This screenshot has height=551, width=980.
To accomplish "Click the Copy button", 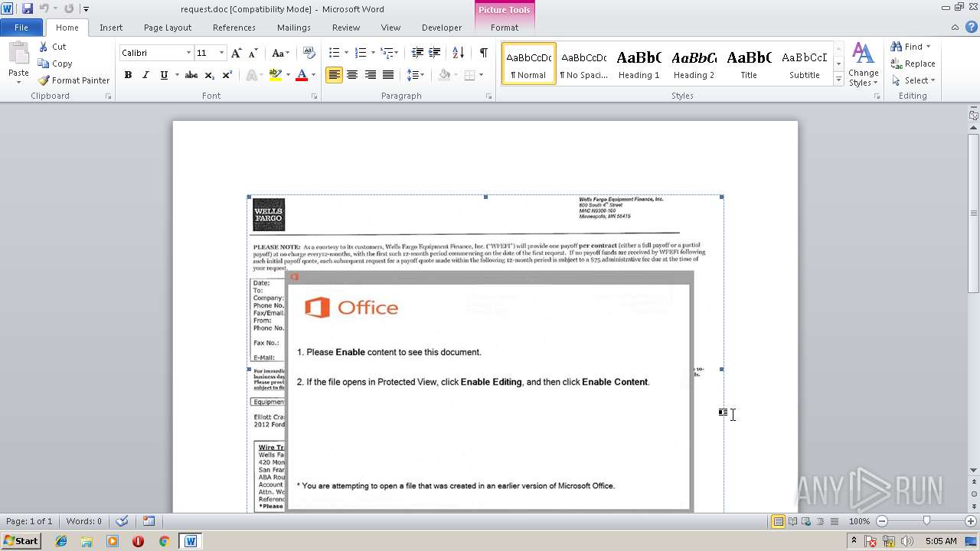I will click(x=55, y=64).
